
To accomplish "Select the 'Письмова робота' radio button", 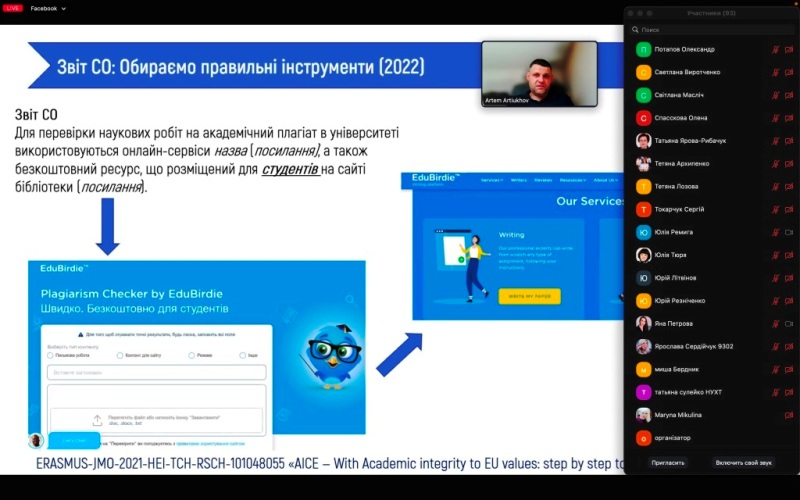I will 50,355.
